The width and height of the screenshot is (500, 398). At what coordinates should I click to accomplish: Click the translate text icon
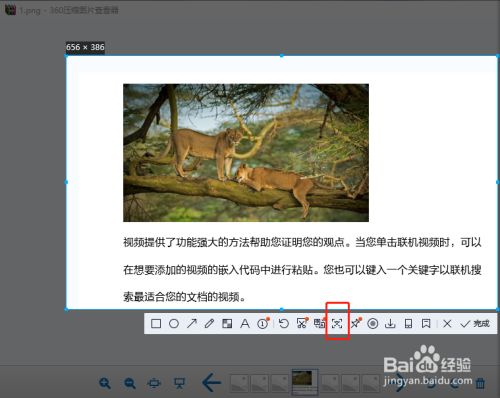(319, 323)
